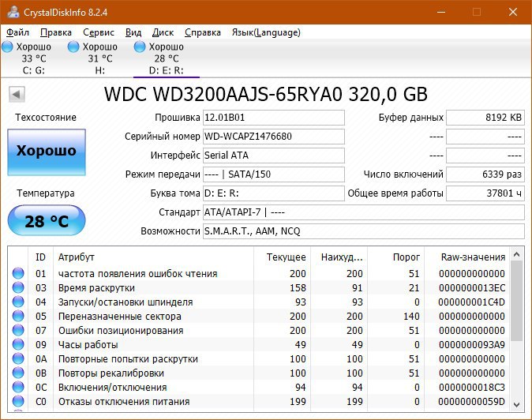Click the Стандарт field ATA/ATAPI-7
The width and height of the screenshot is (532, 420).
coord(364,212)
